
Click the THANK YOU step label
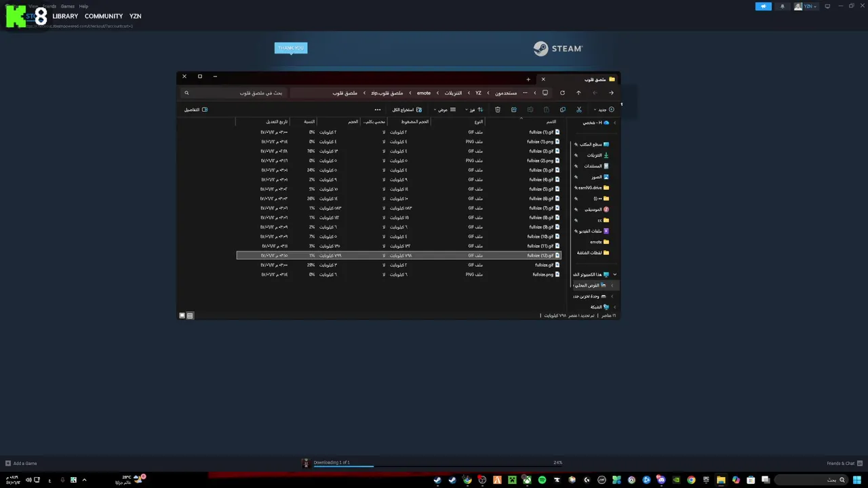click(291, 48)
